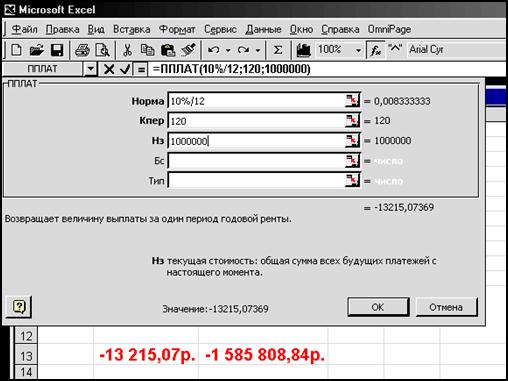Click the Отмена cancel button
This screenshot has height=381, width=508.
(446, 307)
